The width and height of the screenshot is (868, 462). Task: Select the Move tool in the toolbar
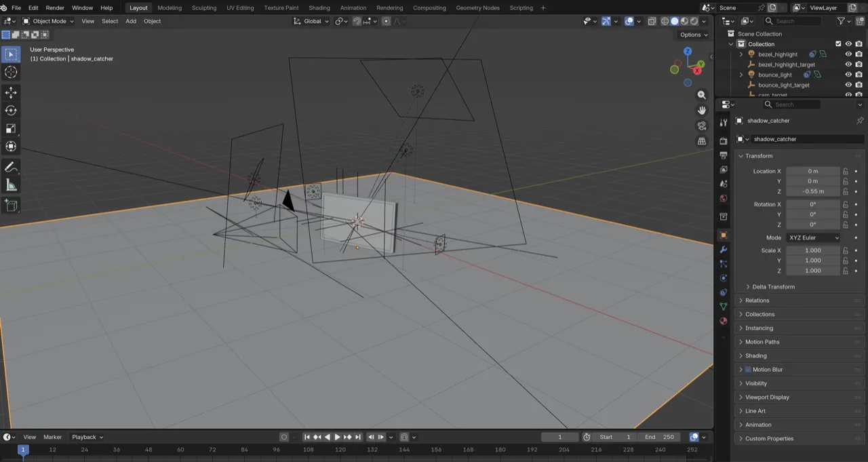click(11, 92)
